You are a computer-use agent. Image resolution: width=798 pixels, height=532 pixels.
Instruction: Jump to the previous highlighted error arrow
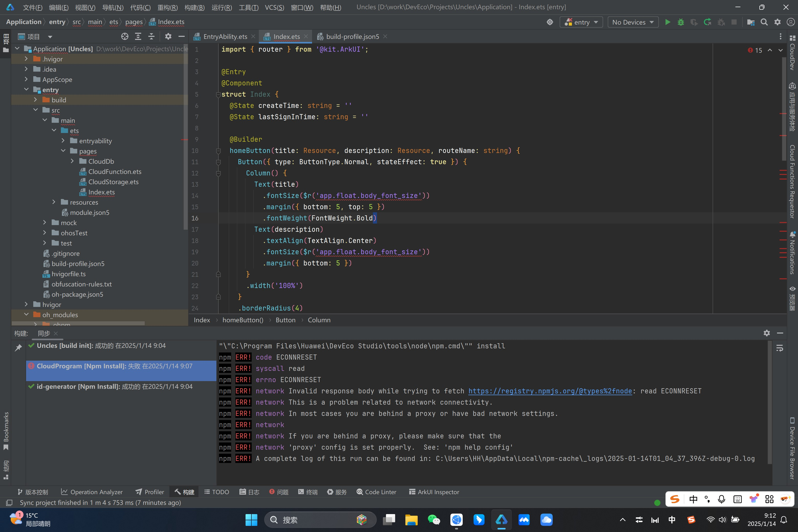click(770, 50)
